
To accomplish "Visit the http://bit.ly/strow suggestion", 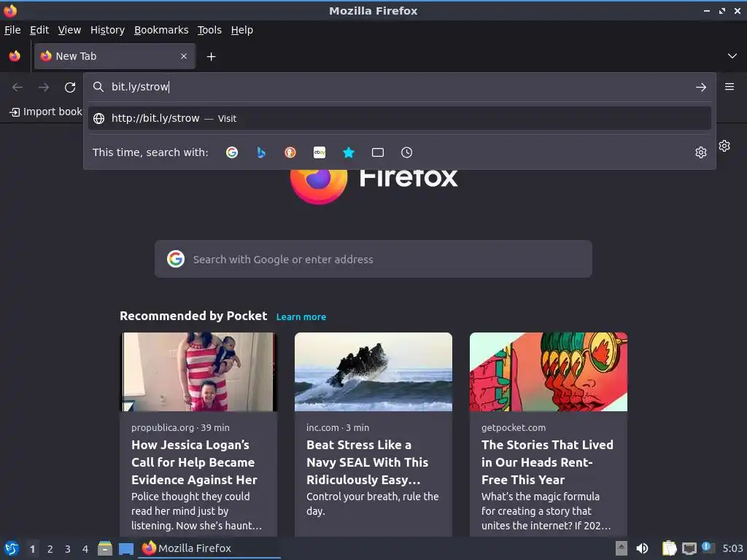I will coord(399,118).
